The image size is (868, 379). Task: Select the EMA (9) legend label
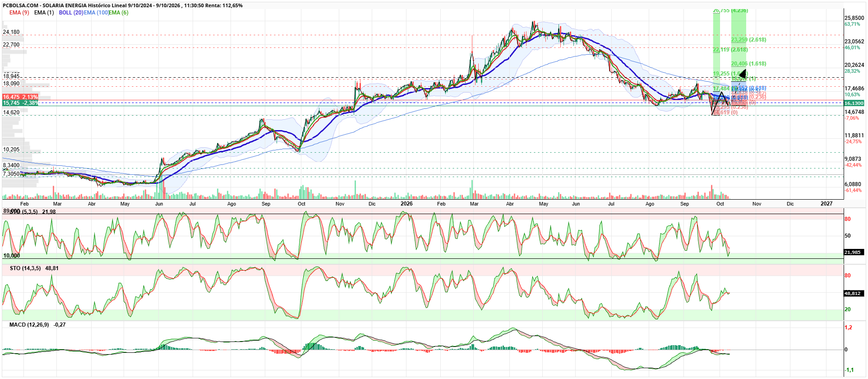pyautogui.click(x=19, y=13)
